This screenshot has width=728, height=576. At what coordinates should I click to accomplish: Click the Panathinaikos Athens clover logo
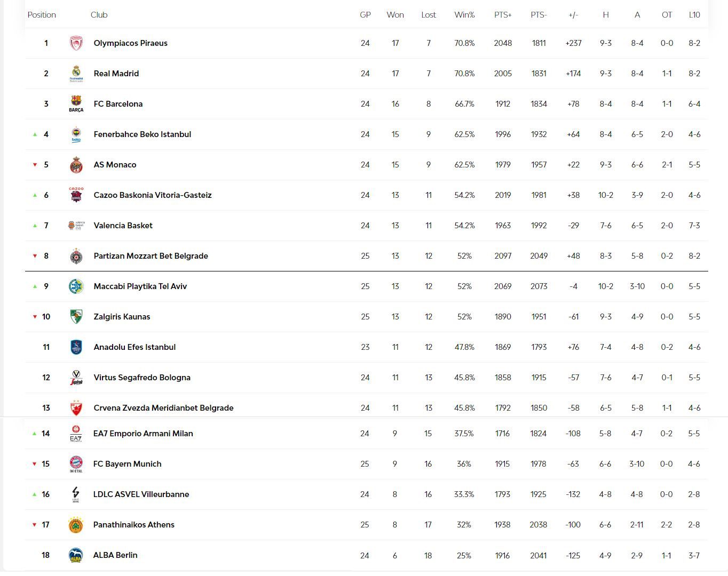coord(76,525)
